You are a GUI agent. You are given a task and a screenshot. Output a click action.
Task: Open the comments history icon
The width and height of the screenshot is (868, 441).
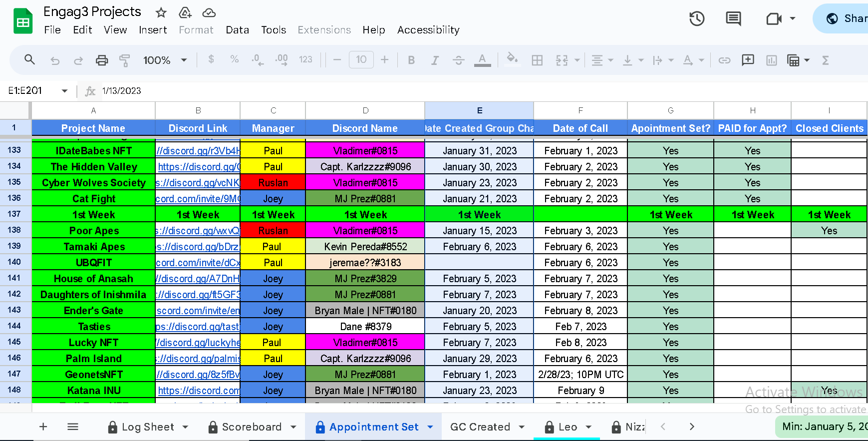pyautogui.click(x=733, y=19)
